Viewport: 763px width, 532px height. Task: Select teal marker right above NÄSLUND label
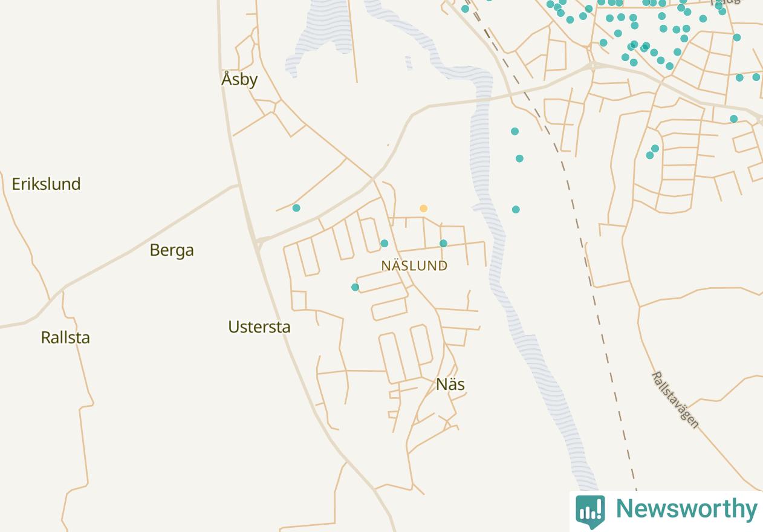tap(443, 244)
